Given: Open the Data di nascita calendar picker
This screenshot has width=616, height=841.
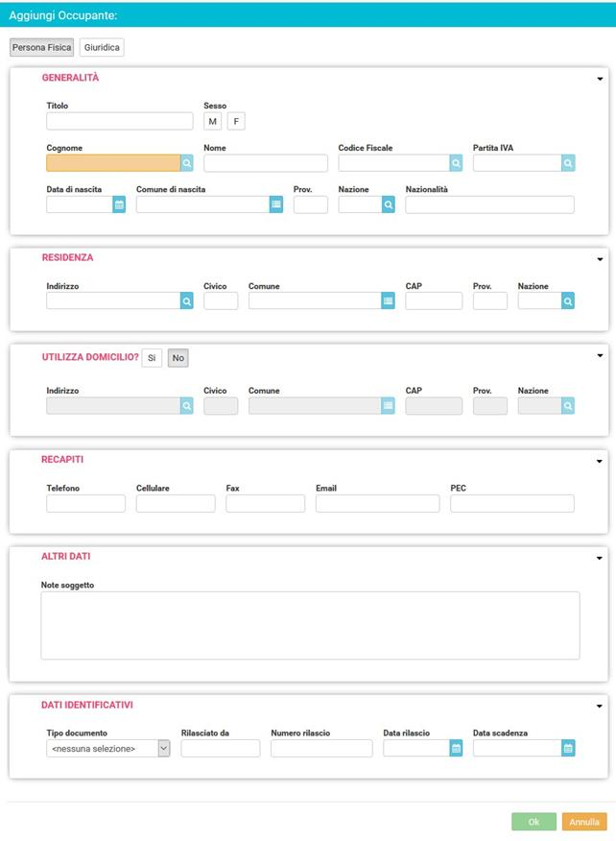Looking at the screenshot, I should (x=119, y=204).
